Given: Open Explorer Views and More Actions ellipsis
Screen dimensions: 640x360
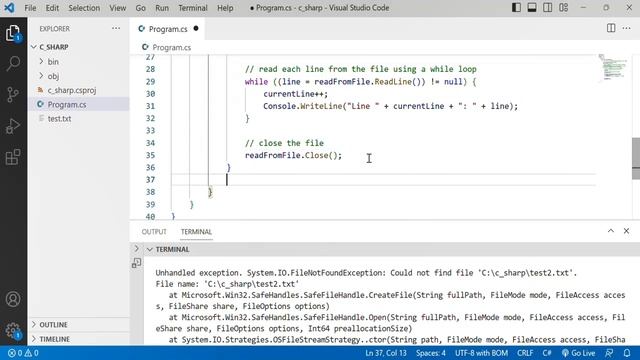Looking at the screenshot, I should (116, 29).
